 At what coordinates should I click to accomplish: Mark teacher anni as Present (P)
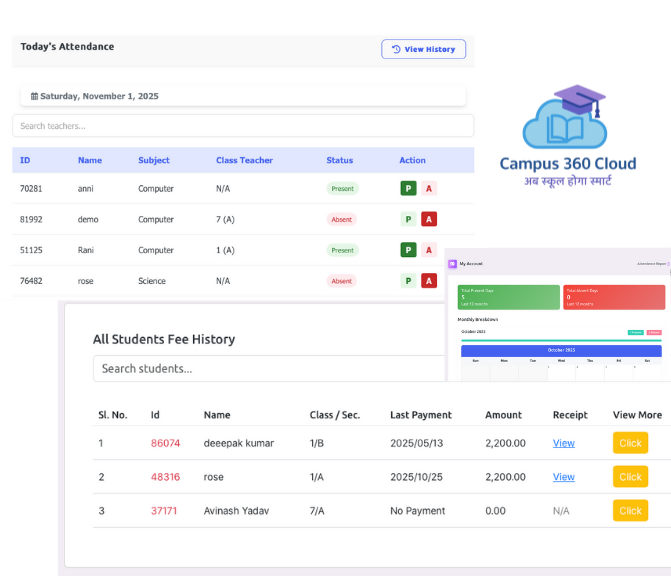coord(408,188)
